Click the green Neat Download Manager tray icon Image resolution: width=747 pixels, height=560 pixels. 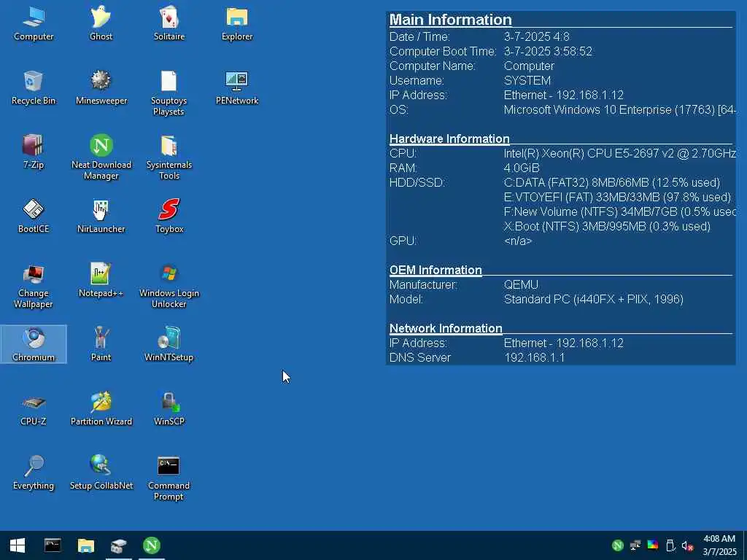click(617, 545)
